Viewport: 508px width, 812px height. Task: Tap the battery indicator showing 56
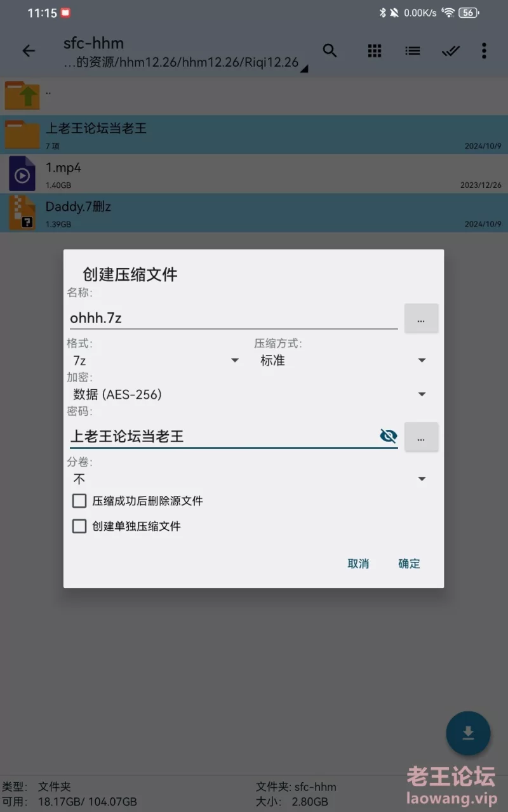point(469,13)
